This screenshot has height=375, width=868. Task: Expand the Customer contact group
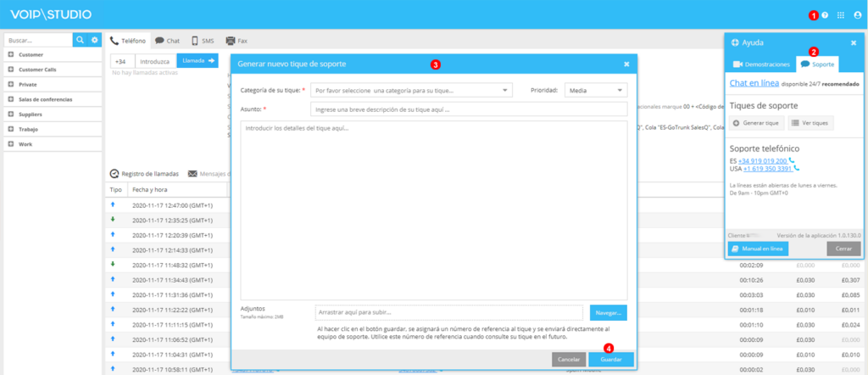11,55
